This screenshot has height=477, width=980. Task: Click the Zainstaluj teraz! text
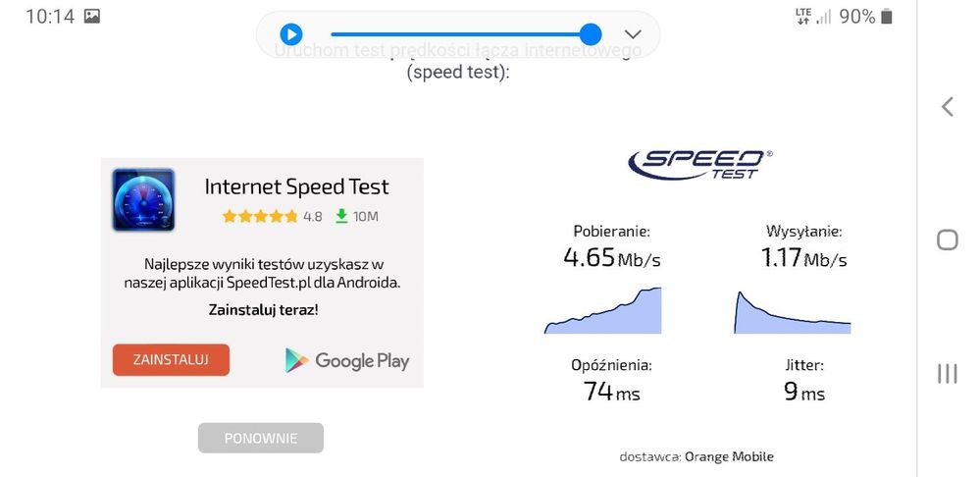click(x=263, y=310)
